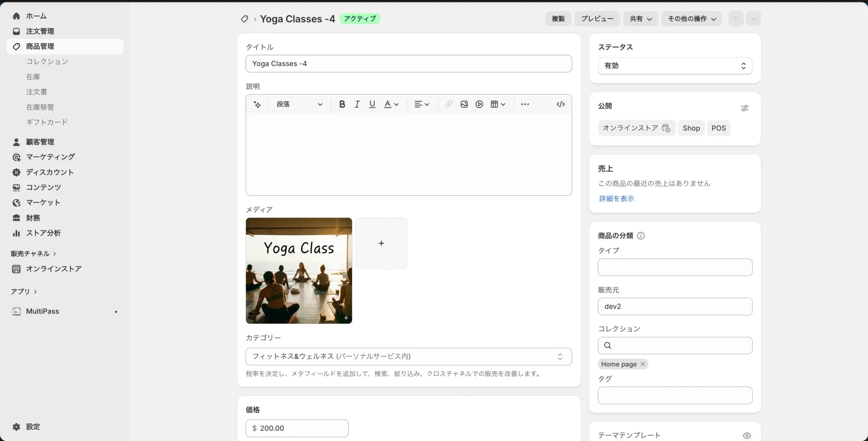This screenshot has width=868, height=441.
Task: Open the 共有 share dropdown
Action: [x=641, y=19]
